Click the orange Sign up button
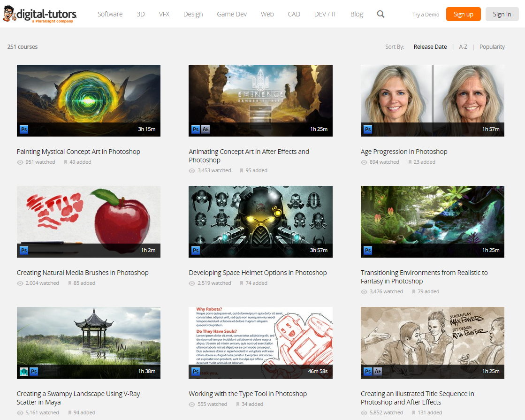Image resolution: width=525 pixels, height=420 pixels. 463,14
